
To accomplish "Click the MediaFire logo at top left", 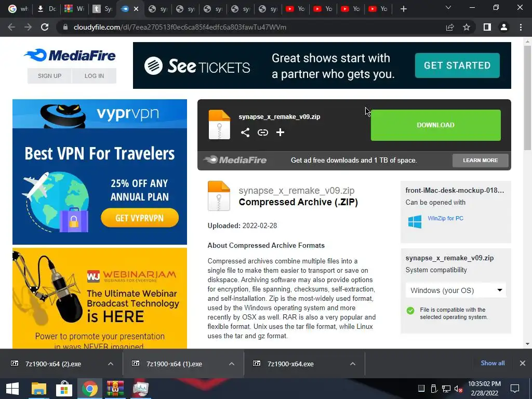I will pyautogui.click(x=70, y=55).
